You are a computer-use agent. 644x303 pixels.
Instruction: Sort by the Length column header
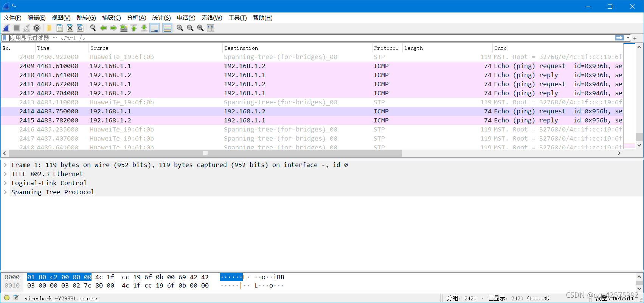click(x=447, y=48)
